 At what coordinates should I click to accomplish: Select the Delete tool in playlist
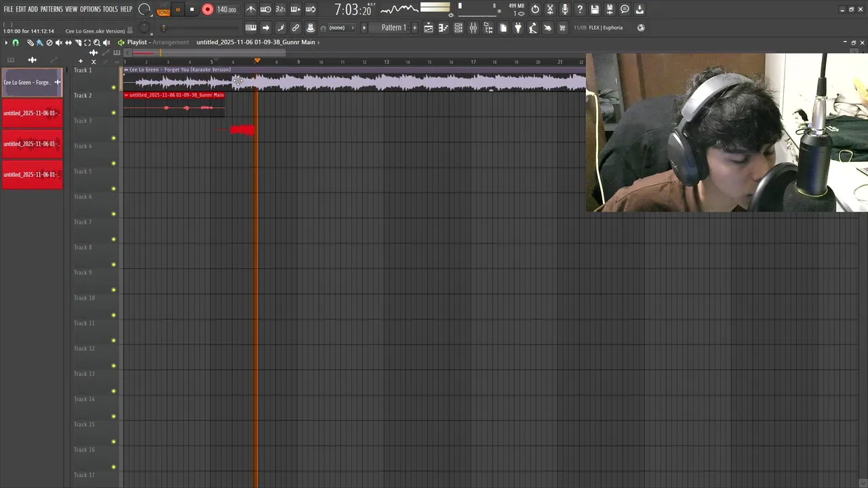pos(50,43)
